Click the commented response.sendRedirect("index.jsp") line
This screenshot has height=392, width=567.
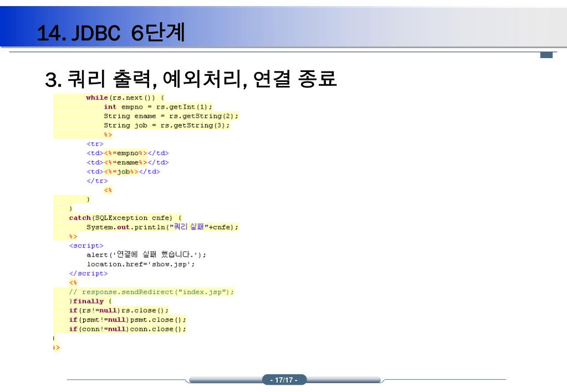[x=151, y=292]
